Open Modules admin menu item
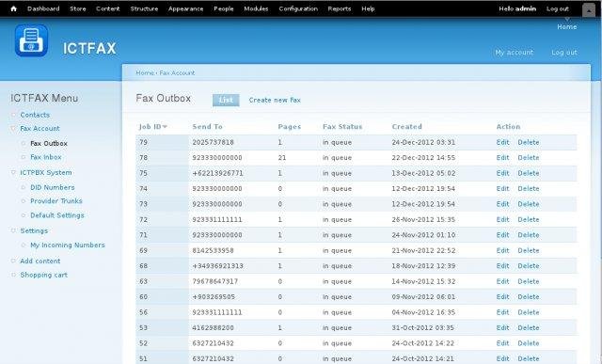This screenshot has width=602, height=364. 256,8
